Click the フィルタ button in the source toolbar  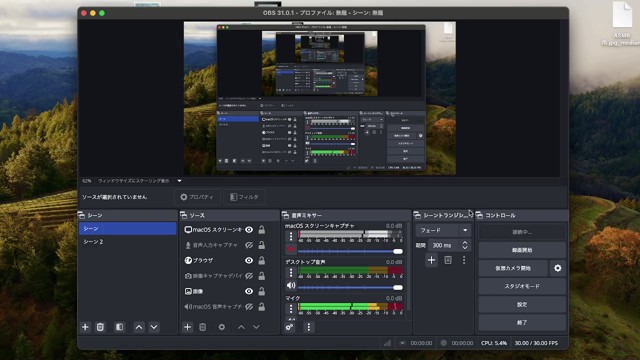(244, 197)
